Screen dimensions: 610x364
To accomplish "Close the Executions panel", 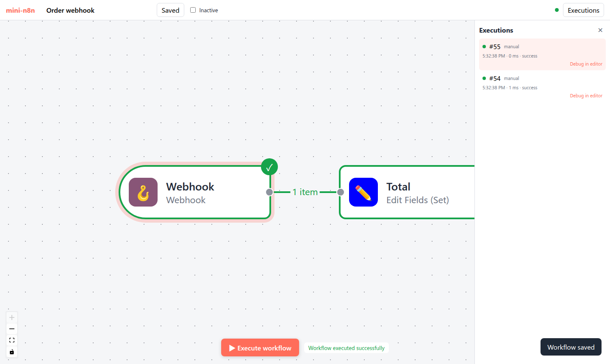I will tap(600, 30).
